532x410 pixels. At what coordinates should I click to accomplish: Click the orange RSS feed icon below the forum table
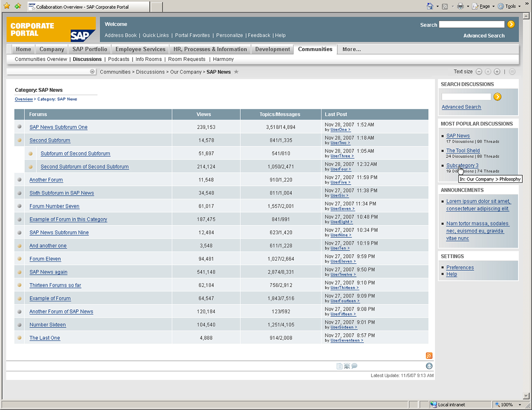coord(429,355)
